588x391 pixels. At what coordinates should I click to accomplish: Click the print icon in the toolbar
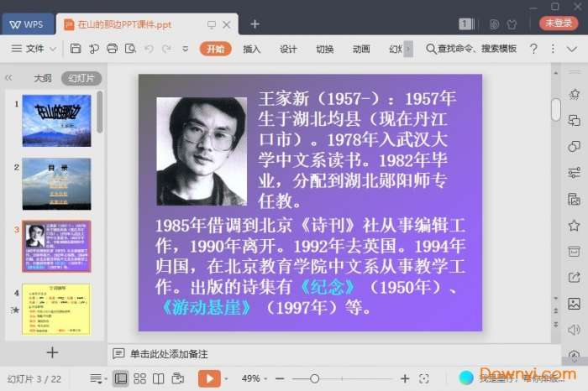coord(112,49)
